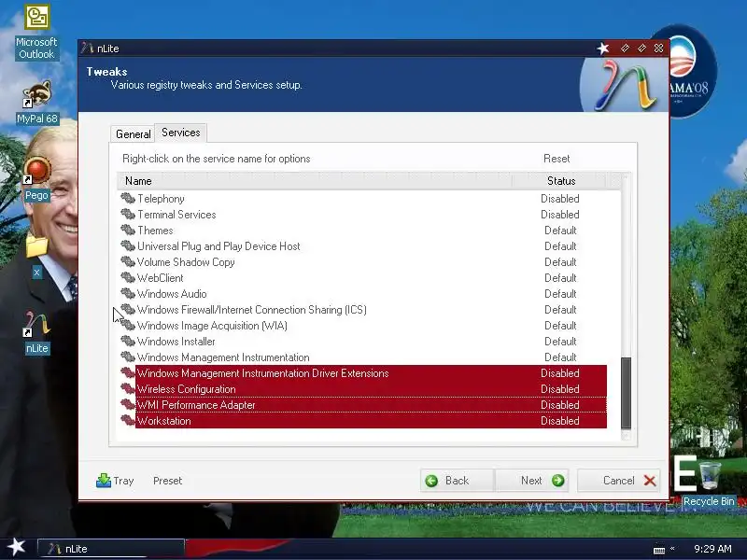
Task: Select the Telephony service row
Action: [x=363, y=198]
